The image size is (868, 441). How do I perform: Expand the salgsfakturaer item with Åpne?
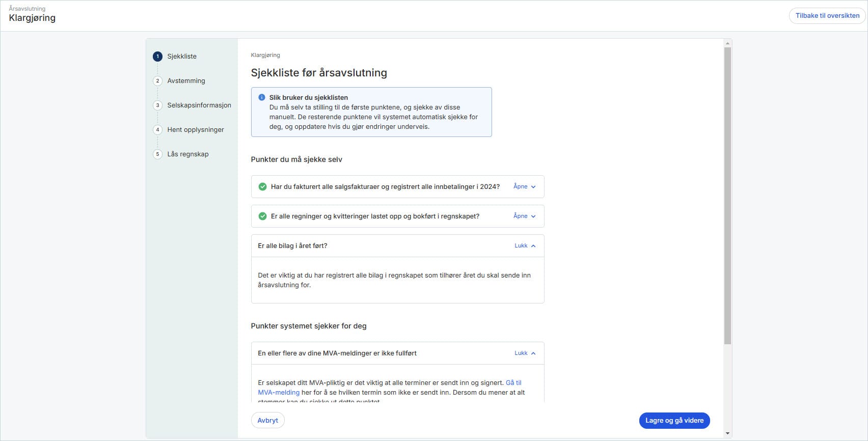coord(524,187)
